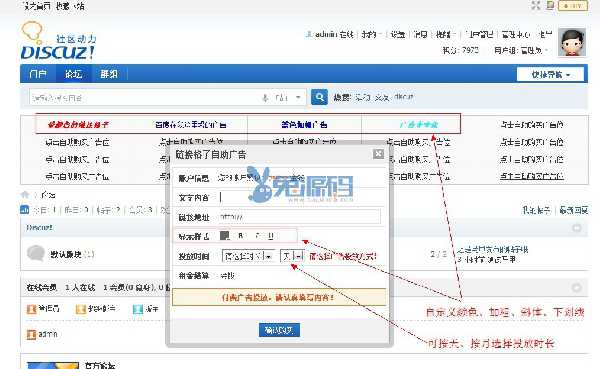Open the 用户组 user group dropdown

521,50
